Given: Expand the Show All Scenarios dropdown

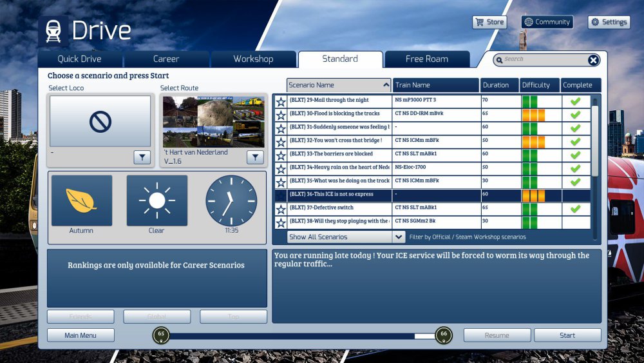Looking at the screenshot, I should click(399, 237).
